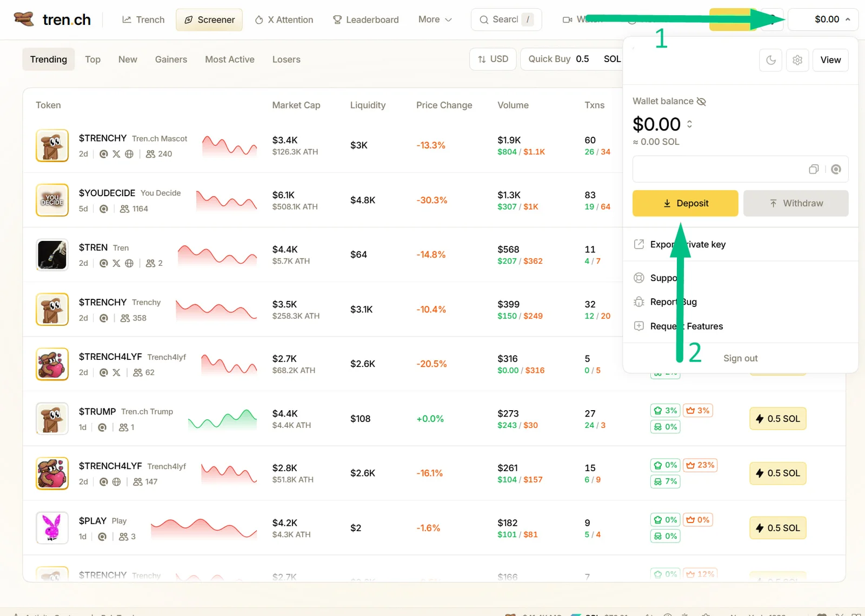Open $TRENCH4LYF 147-holder globe icon

tap(116, 481)
